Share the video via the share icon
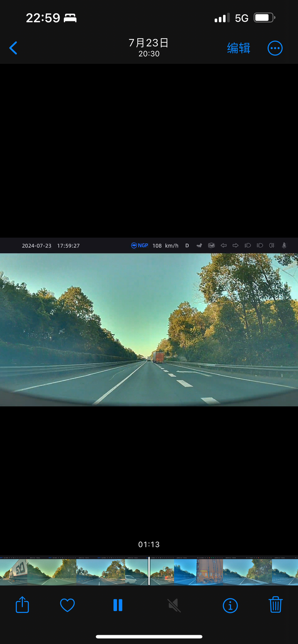Screen dimensions: 298x644 22,605
